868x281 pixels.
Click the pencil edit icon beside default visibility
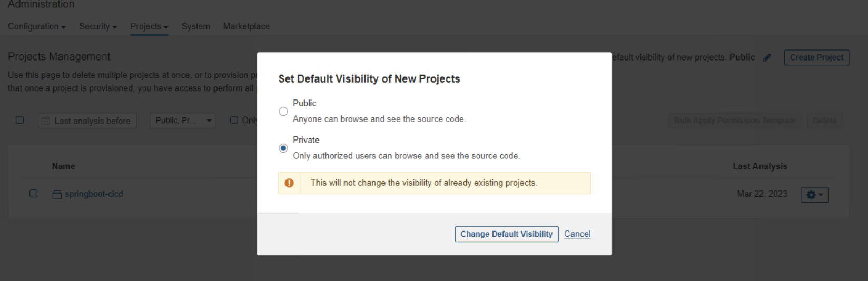point(767,58)
